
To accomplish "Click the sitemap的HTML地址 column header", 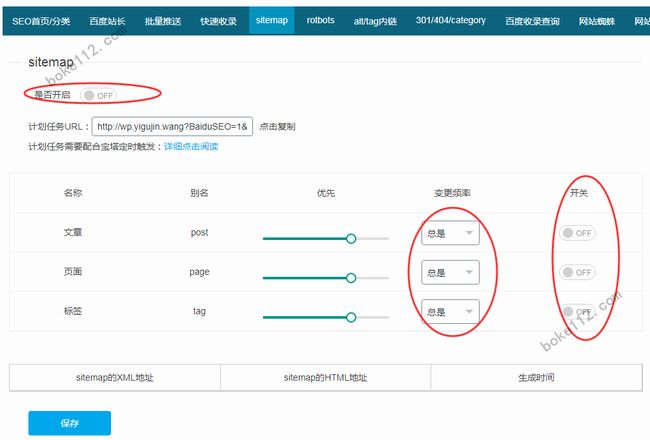I will (325, 377).
